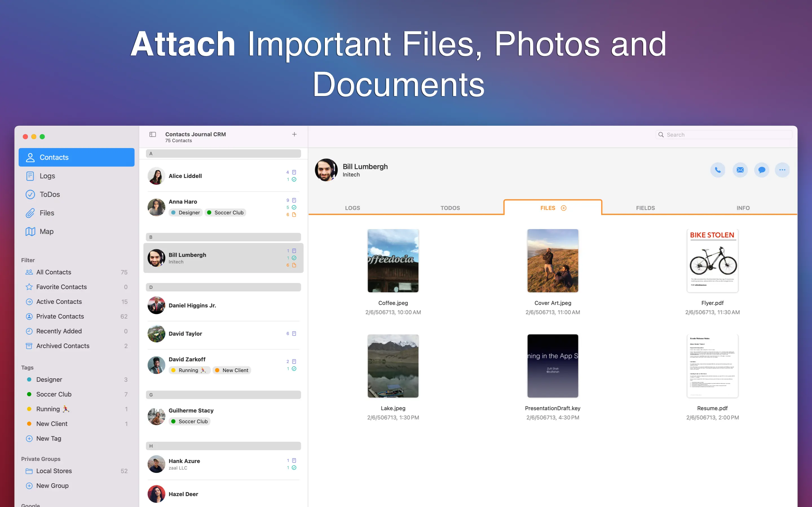The width and height of the screenshot is (812, 507).
Task: Click New Group under Private Groups
Action: tap(52, 486)
